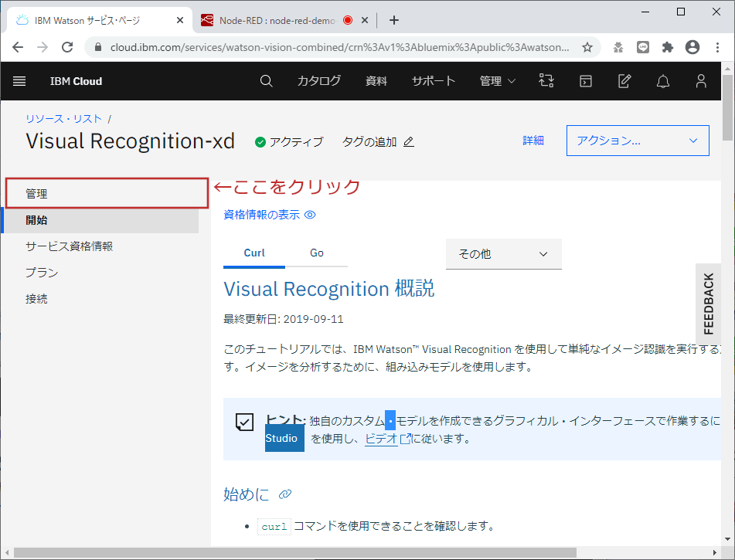Uncheck the ヒント checkbox
The height and width of the screenshot is (560, 735).
click(x=244, y=422)
